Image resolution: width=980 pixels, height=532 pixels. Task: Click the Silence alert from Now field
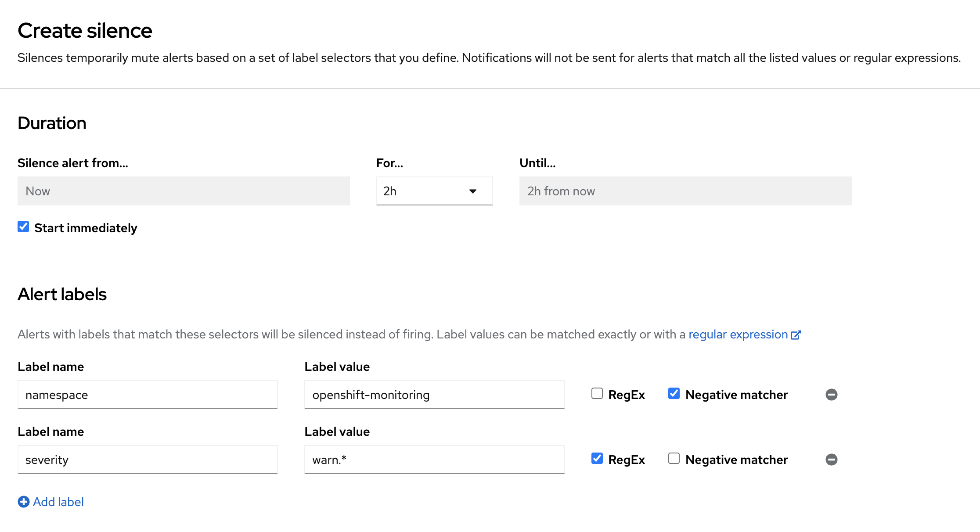tap(184, 191)
